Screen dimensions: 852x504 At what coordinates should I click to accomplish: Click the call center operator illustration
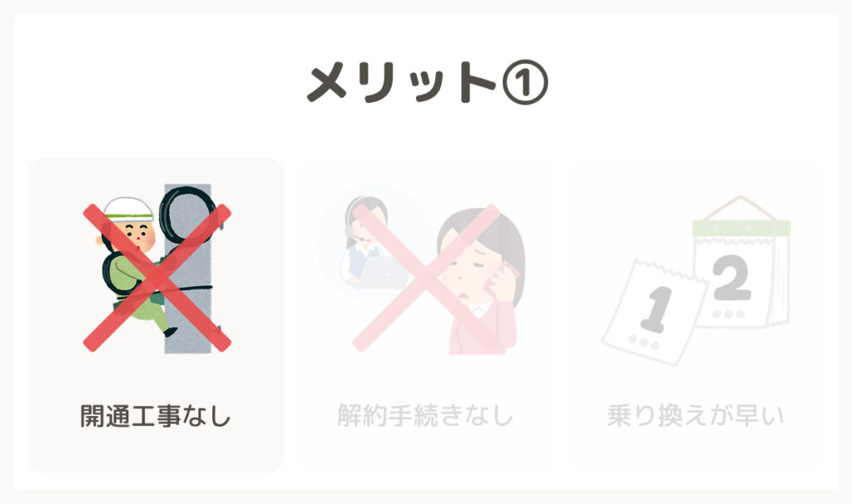click(x=372, y=243)
